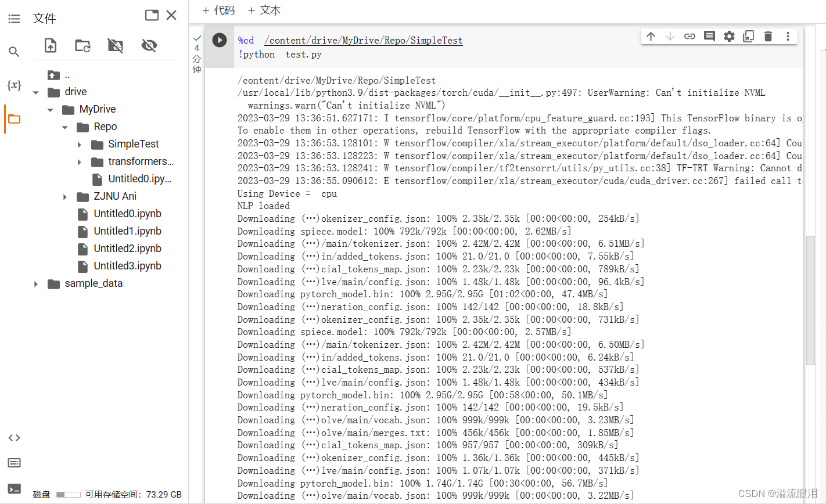Open the cell overflow menu
This screenshot has width=826, height=504.
click(788, 36)
